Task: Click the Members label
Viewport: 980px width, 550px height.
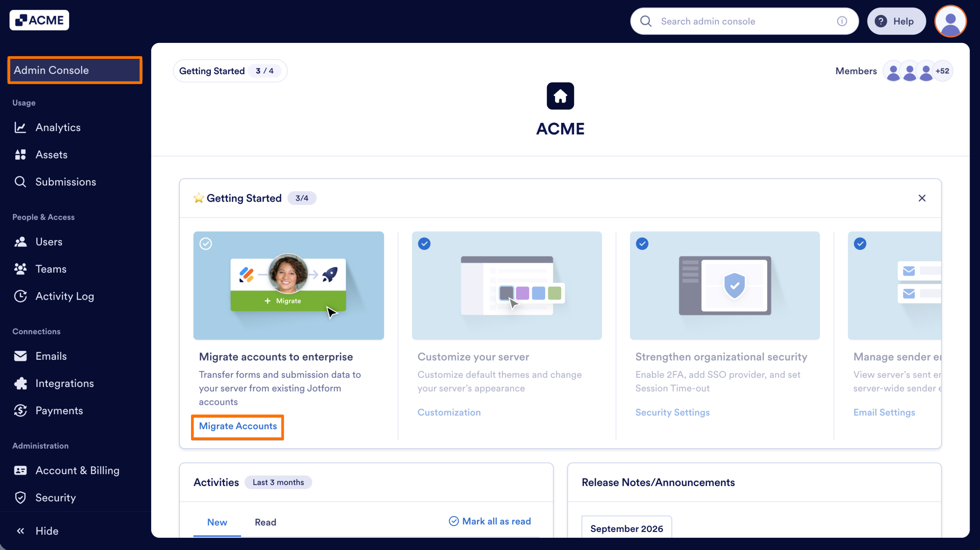Action: tap(856, 71)
